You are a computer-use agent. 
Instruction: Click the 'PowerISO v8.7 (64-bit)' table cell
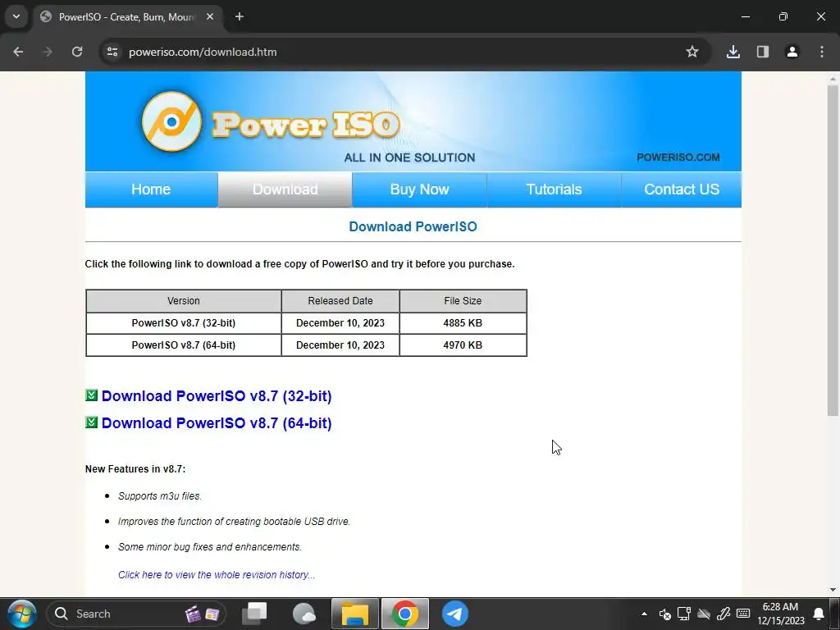coord(184,345)
